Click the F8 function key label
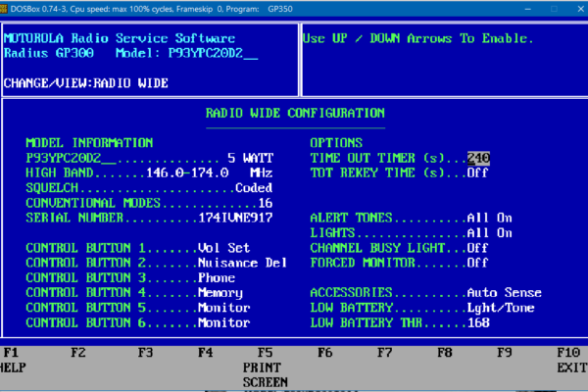Image resolution: width=588 pixels, height=392 pixels. coord(445,353)
